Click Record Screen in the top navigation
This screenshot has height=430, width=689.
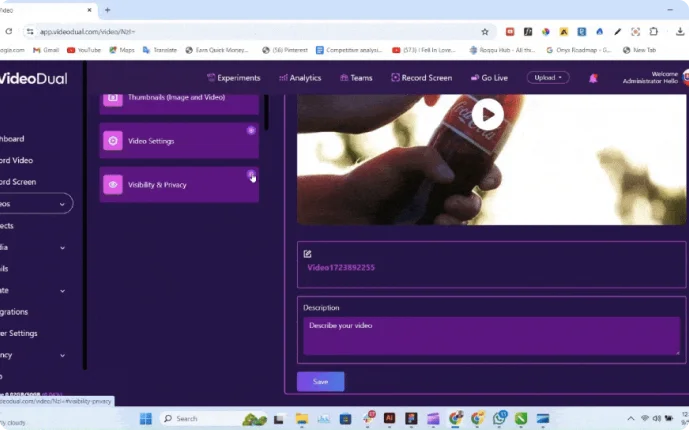click(421, 78)
